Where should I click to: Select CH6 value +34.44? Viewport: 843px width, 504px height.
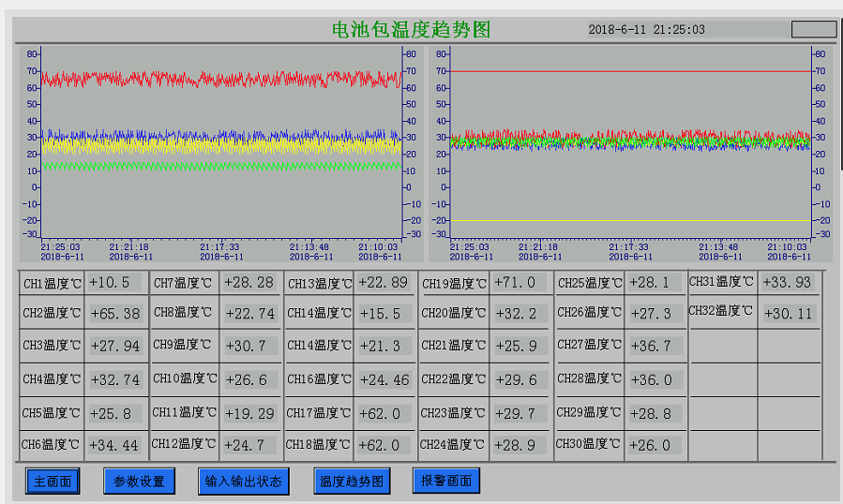click(114, 445)
